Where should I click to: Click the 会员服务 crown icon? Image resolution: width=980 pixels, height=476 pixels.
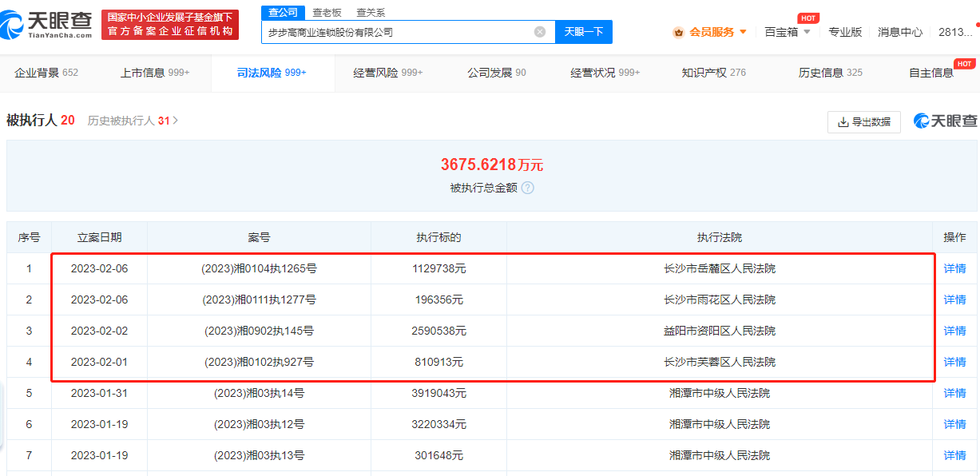tap(679, 32)
